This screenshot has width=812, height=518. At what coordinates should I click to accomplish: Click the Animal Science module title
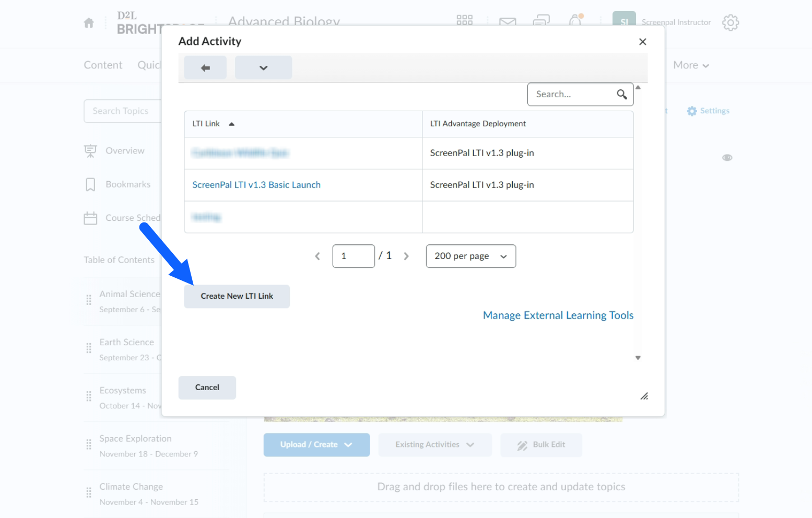[x=130, y=295]
